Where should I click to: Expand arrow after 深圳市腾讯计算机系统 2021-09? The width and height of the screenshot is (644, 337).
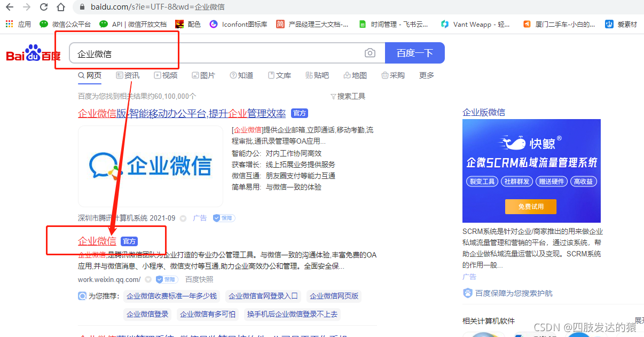[183, 218]
